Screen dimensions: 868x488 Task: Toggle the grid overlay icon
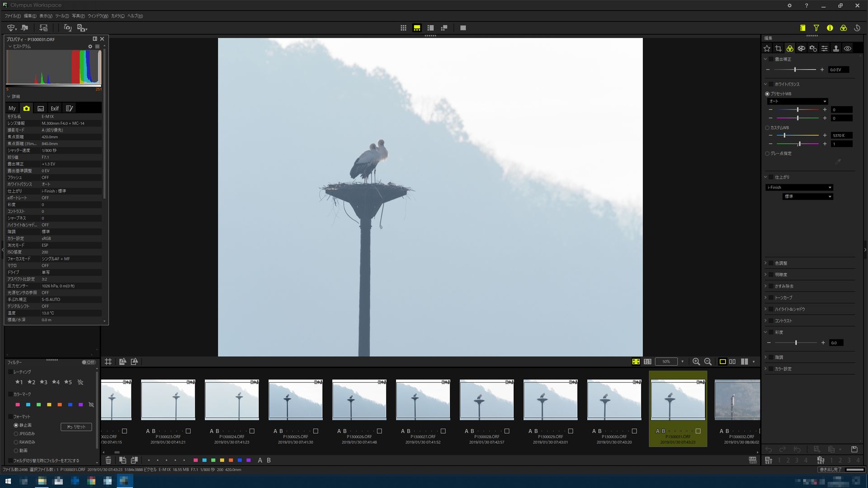pos(108,361)
